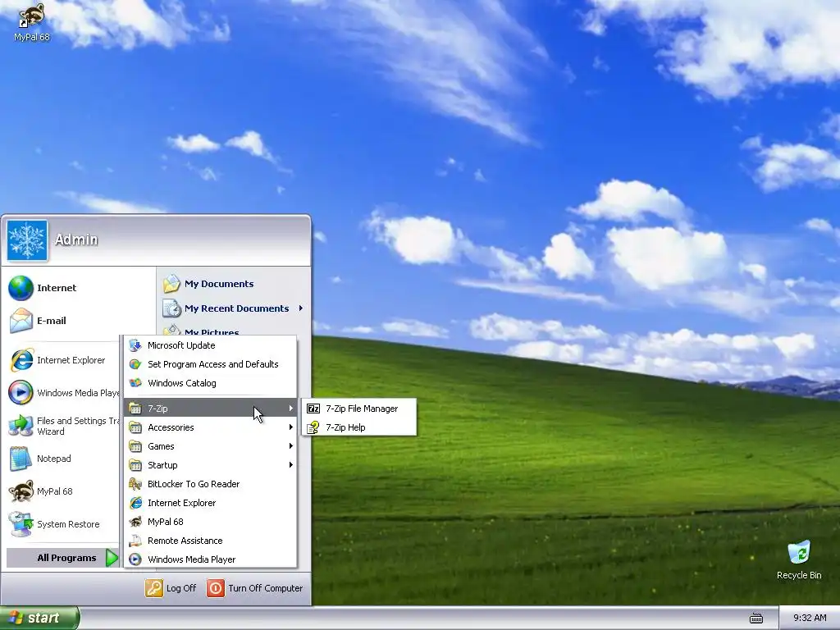840x630 pixels.
Task: Click the 7-Zip File Manager icon
Action: pyautogui.click(x=313, y=409)
